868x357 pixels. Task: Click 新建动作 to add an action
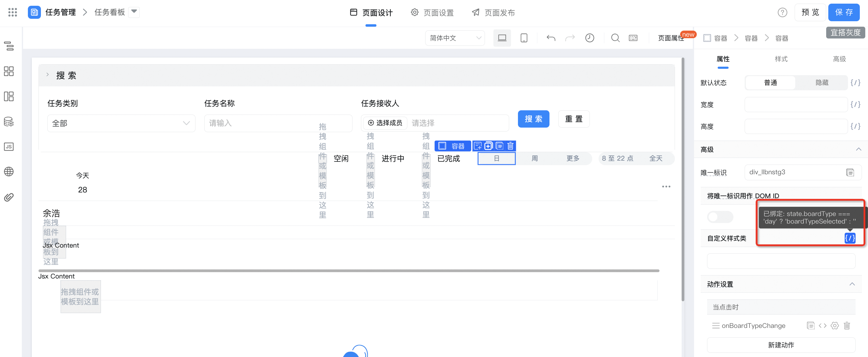pyautogui.click(x=781, y=345)
